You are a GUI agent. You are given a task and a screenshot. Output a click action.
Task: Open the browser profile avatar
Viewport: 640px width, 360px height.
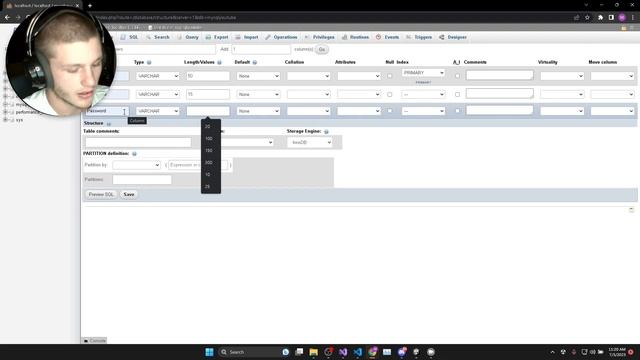[622, 18]
